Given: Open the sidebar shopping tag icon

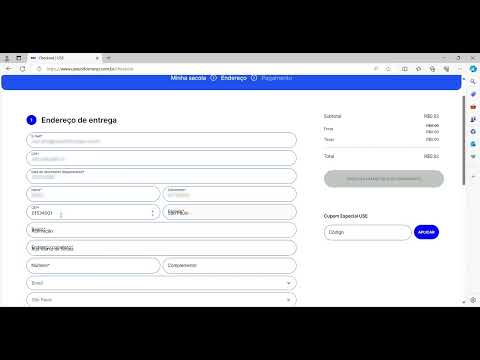Looking at the screenshot, I should click(x=473, y=94).
